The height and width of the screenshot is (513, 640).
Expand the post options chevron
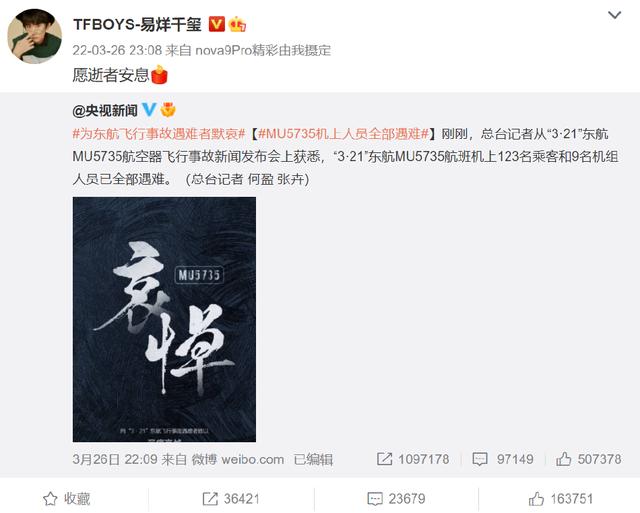614,16
